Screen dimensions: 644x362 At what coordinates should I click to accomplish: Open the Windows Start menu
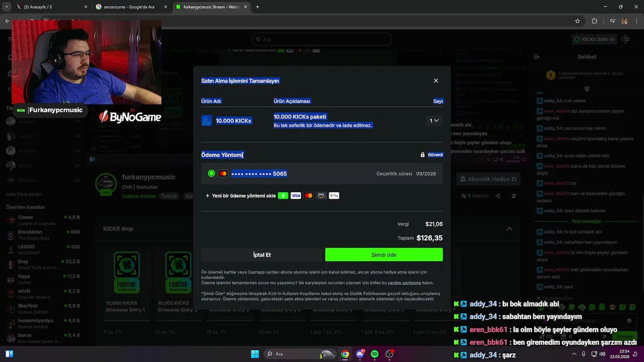(255, 354)
